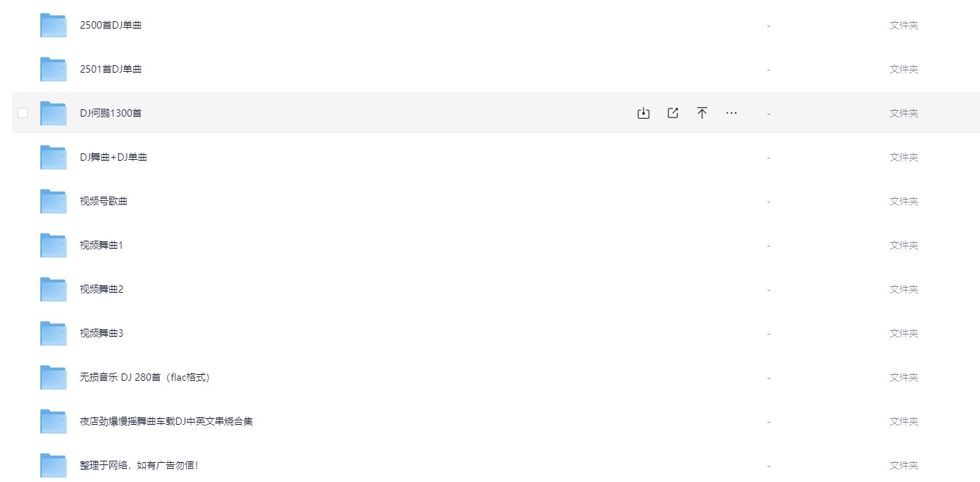Open 夜店劲爆慢摇舞曲车载DJ folder name
The width and height of the screenshot is (980, 482).
pyautogui.click(x=166, y=421)
